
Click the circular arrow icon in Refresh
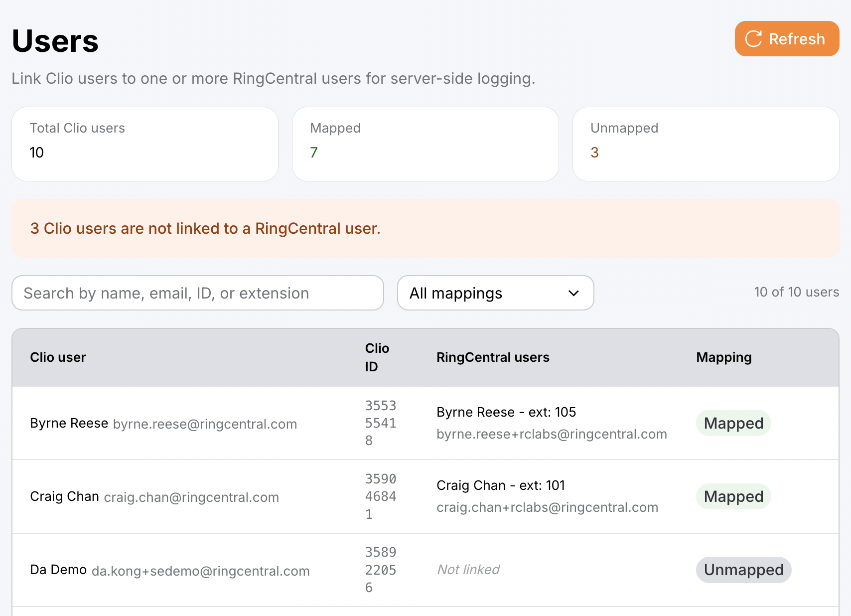click(x=753, y=39)
